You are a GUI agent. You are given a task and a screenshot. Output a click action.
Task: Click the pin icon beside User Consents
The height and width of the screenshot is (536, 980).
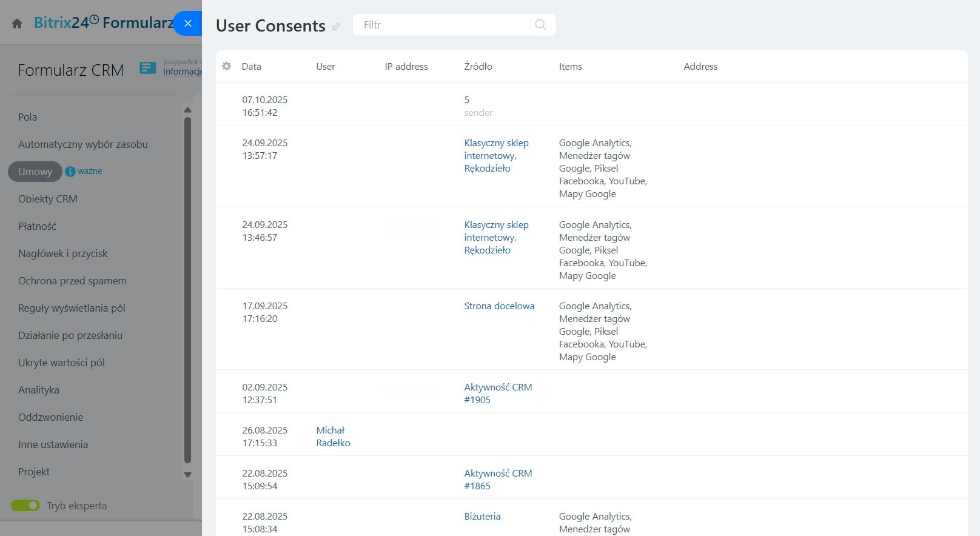pos(336,27)
